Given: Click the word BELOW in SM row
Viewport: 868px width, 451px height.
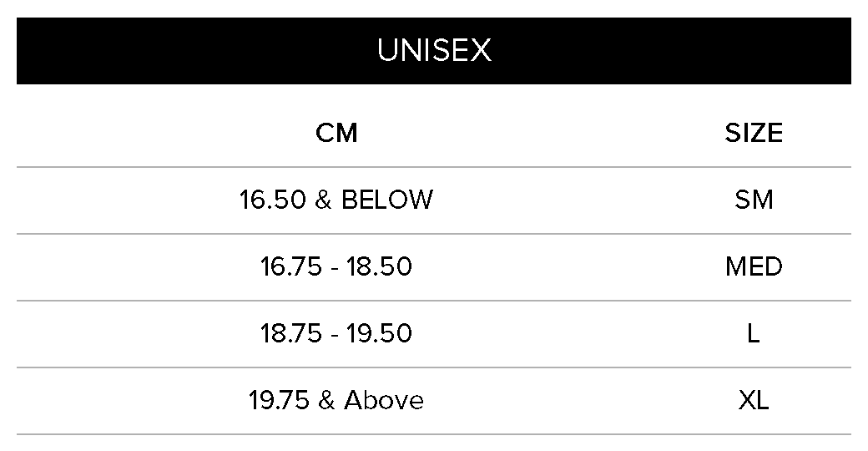Looking at the screenshot, I should [x=387, y=200].
